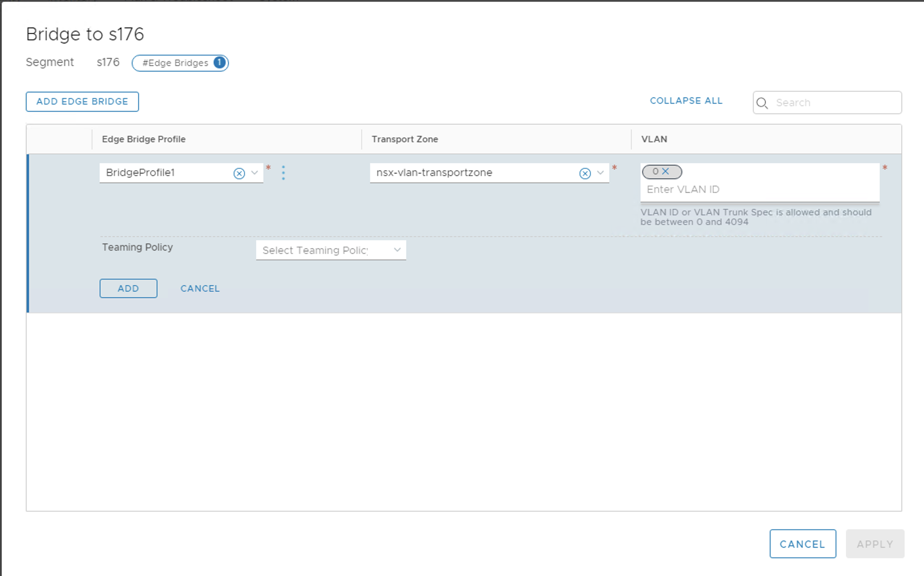Click the Edge Bridges count badge
Screen dimensions: 924x576
click(220, 63)
